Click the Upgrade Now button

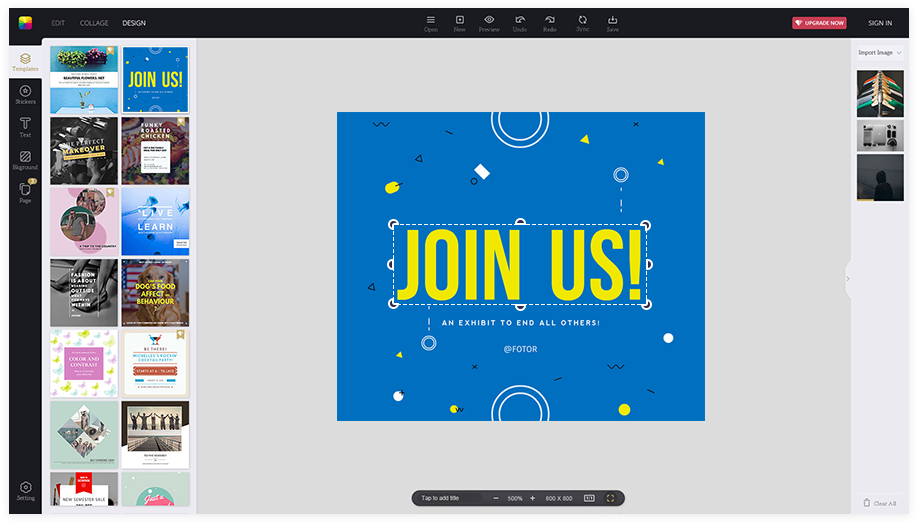819,23
